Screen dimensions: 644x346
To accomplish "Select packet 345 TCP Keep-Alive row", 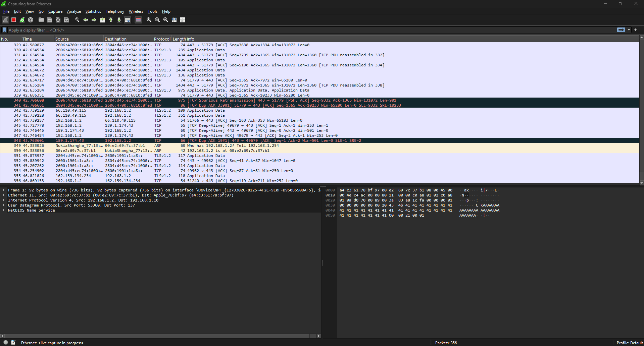I will pos(319,125).
